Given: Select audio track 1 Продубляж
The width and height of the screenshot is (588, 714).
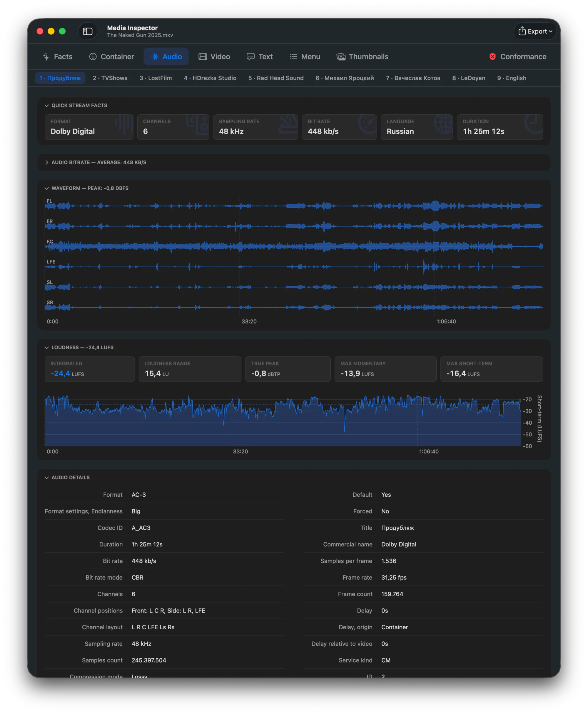Looking at the screenshot, I should 60,78.
